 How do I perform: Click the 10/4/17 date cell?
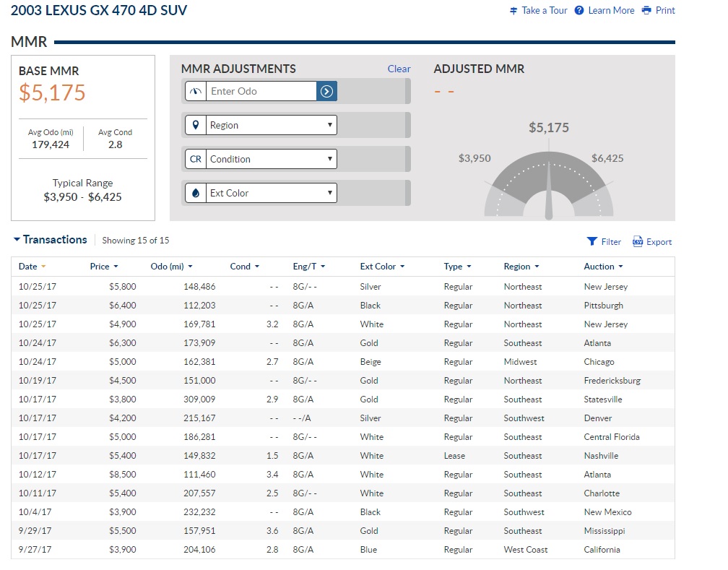[x=35, y=512]
